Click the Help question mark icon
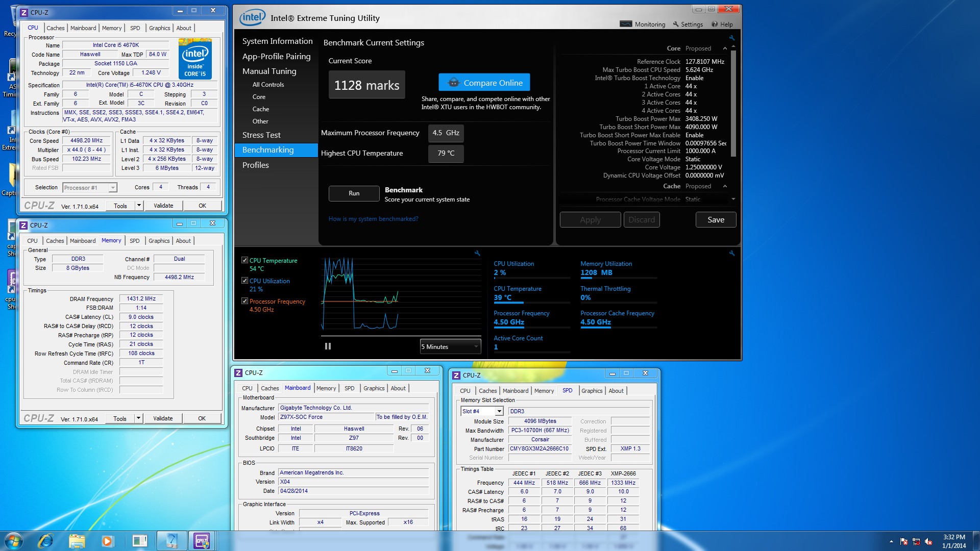The image size is (980, 551). 715,24
